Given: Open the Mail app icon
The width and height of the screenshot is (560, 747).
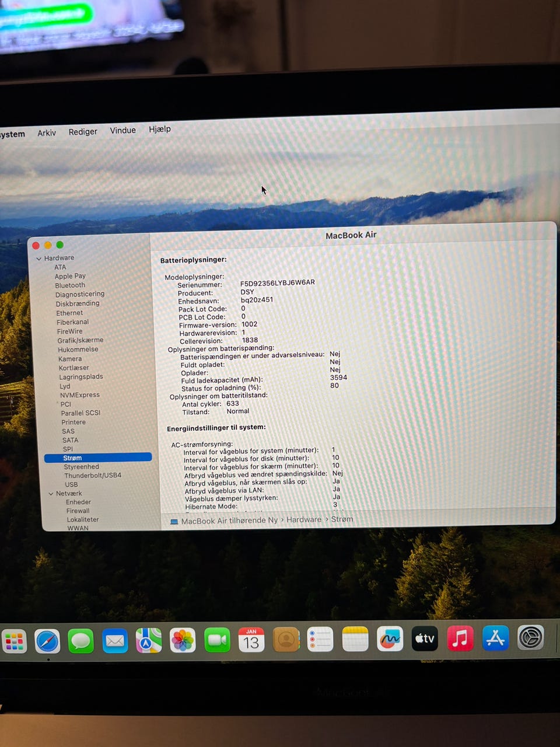Looking at the screenshot, I should point(115,641).
